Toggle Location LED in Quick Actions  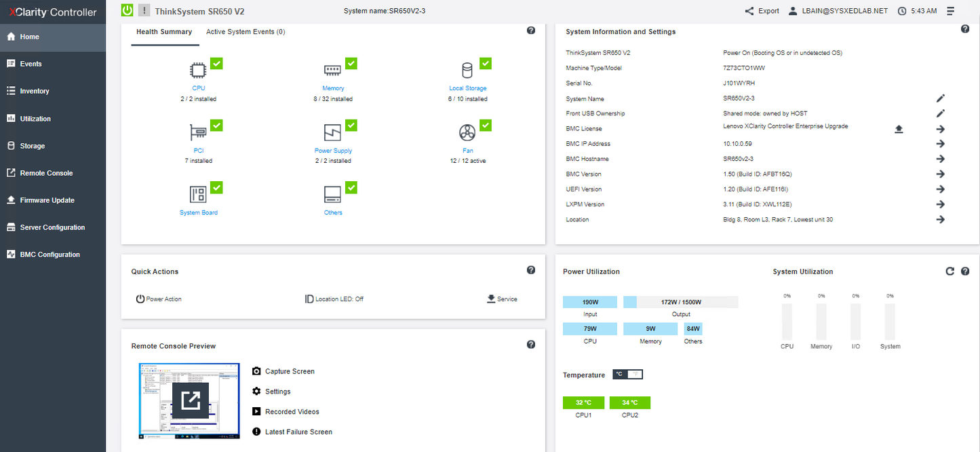(x=334, y=299)
